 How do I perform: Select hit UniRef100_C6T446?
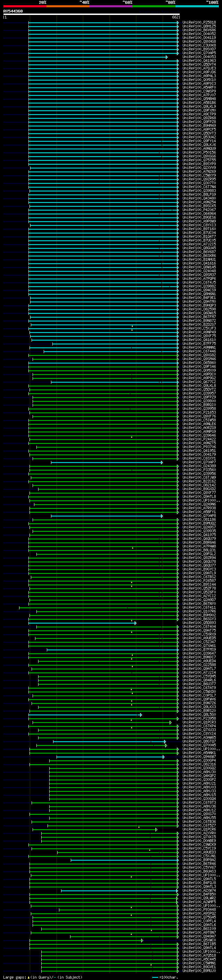tap(199, 351)
